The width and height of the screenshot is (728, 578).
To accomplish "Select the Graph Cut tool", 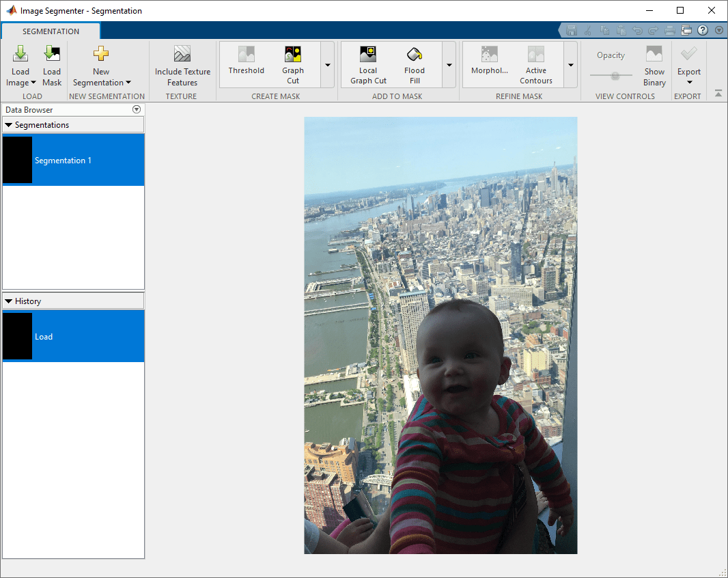I will tap(293, 65).
